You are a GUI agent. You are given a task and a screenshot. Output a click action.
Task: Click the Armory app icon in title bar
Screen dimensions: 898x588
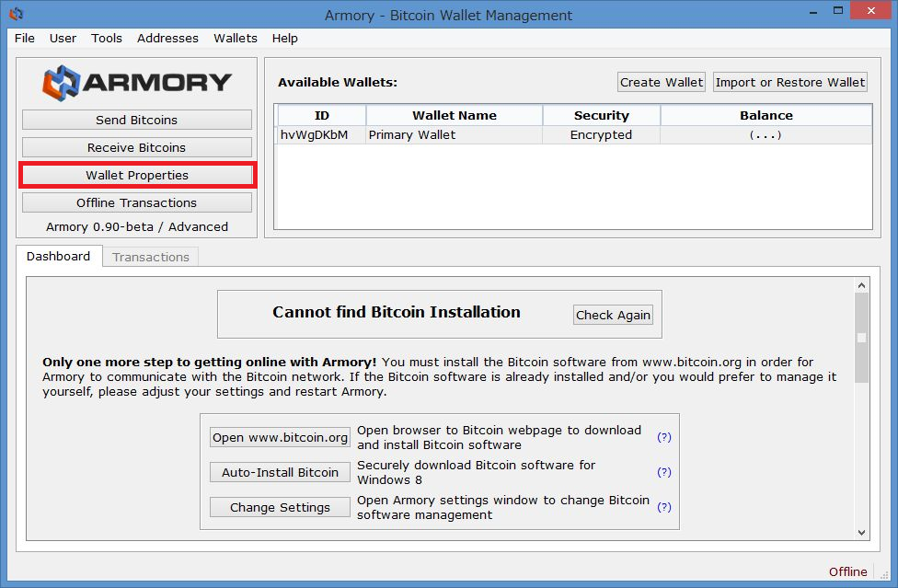click(x=16, y=14)
